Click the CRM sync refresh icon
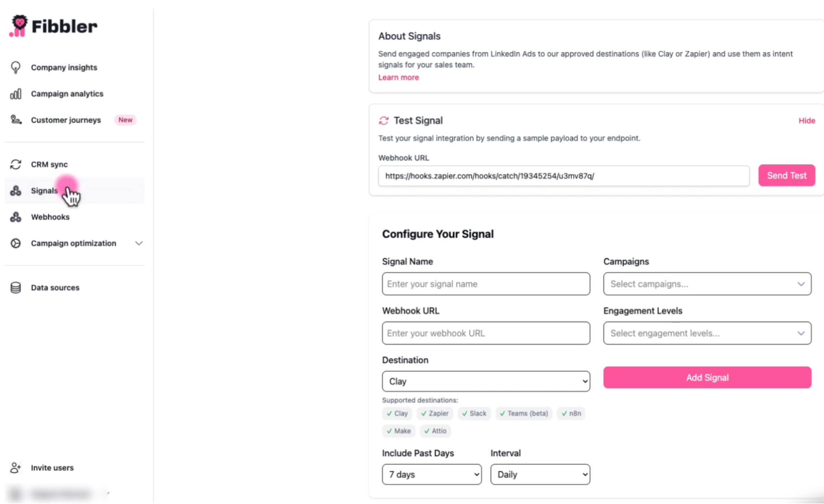 click(x=16, y=164)
